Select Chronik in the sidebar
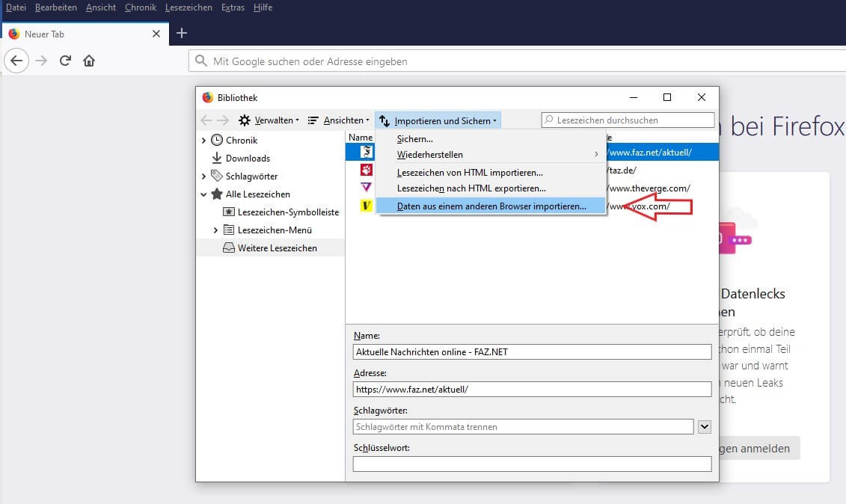This screenshot has height=504, width=846. click(x=241, y=141)
